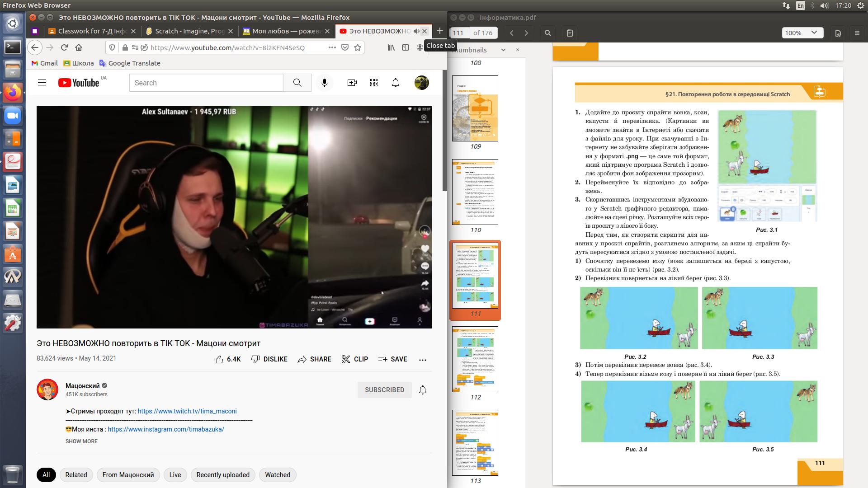Open the YouTube Create video icon
The height and width of the screenshot is (488, 868).
[x=352, y=83]
